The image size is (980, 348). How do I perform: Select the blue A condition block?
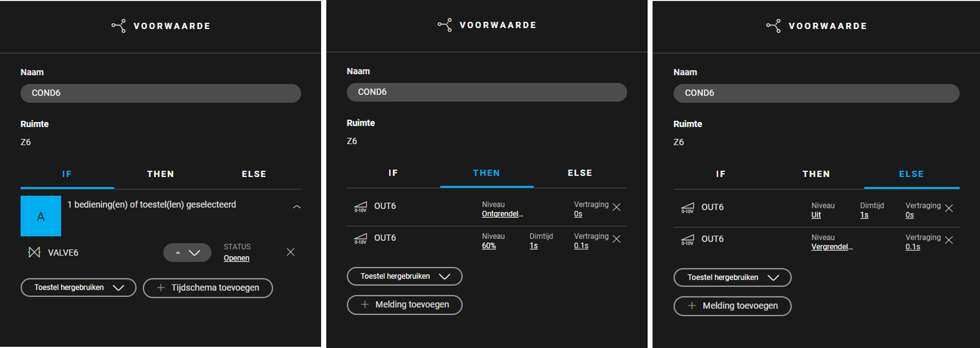tap(41, 216)
